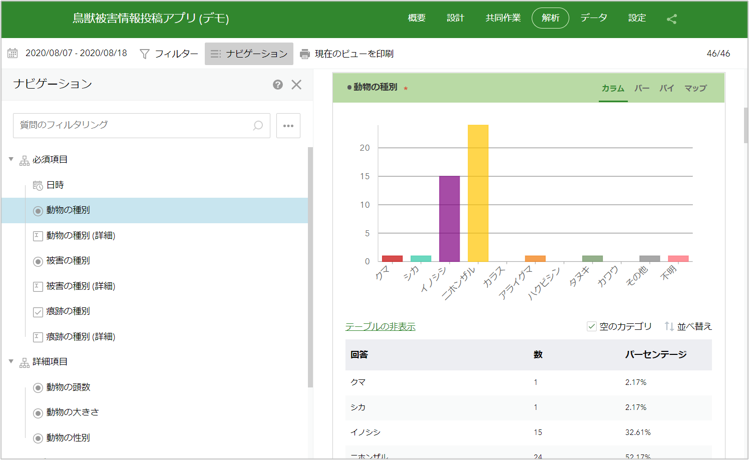Open the フィルター filter tool
This screenshot has height=460, width=749.
pos(168,54)
